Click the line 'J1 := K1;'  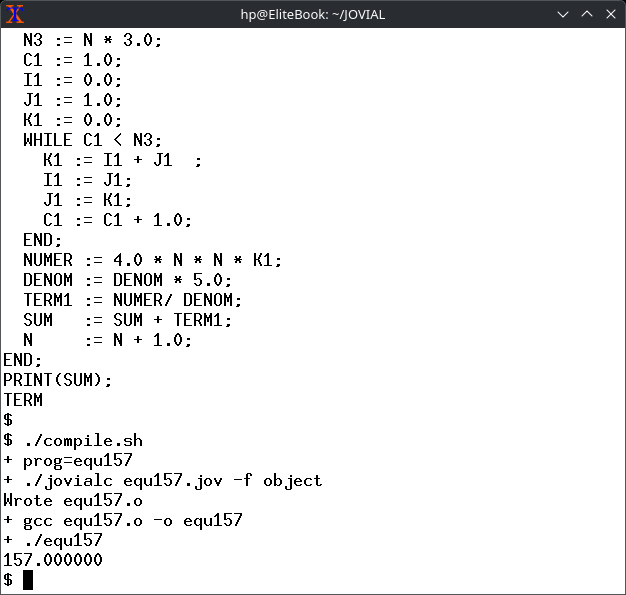pos(87,200)
